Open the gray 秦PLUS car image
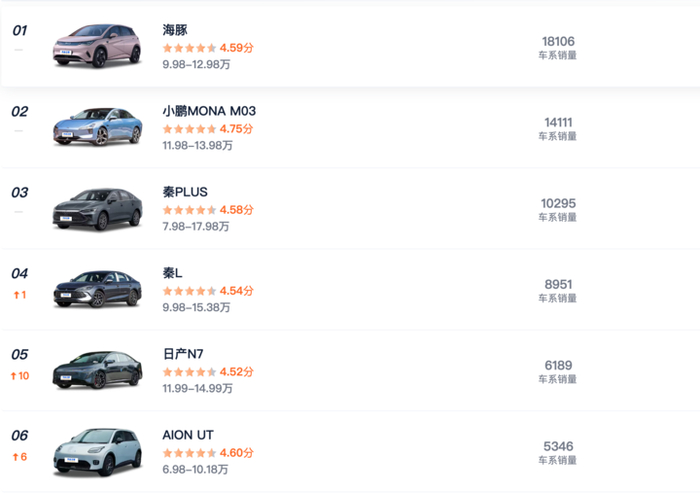The width and height of the screenshot is (700, 493). point(97,208)
